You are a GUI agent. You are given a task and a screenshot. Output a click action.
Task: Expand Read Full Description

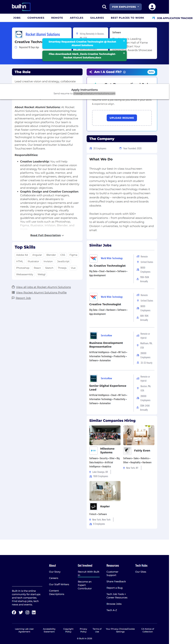tap(47, 235)
